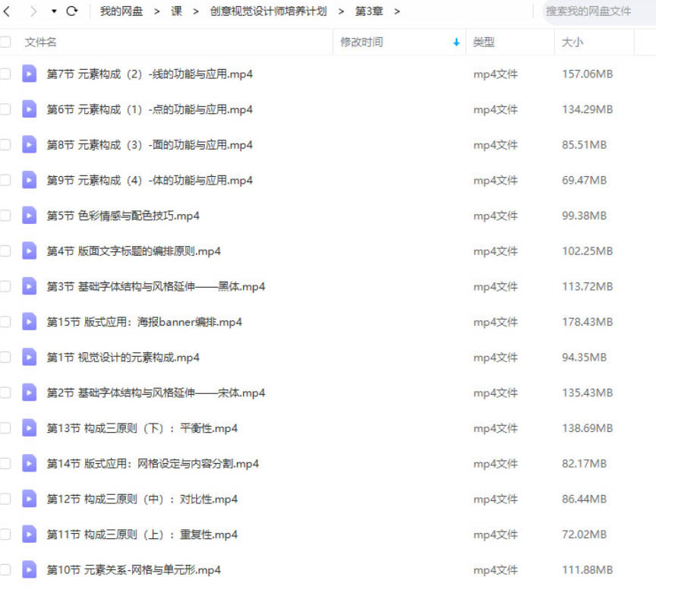Click video icon of 第14节 网格设定与内容分割

[29, 463]
